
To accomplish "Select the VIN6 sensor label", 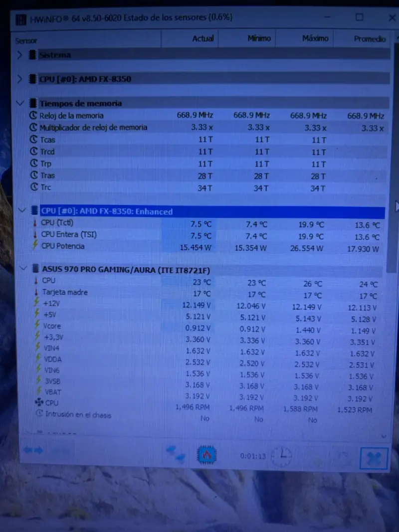I will (52, 370).
